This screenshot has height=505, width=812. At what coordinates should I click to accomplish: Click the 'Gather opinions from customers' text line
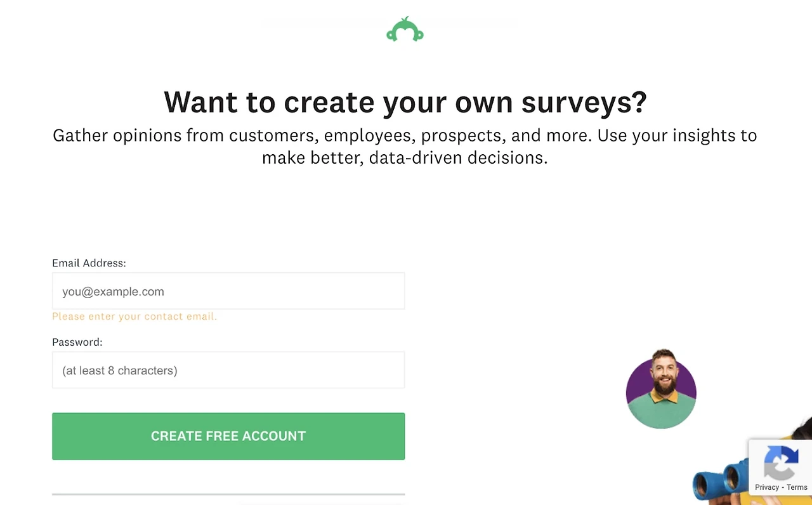(x=405, y=135)
